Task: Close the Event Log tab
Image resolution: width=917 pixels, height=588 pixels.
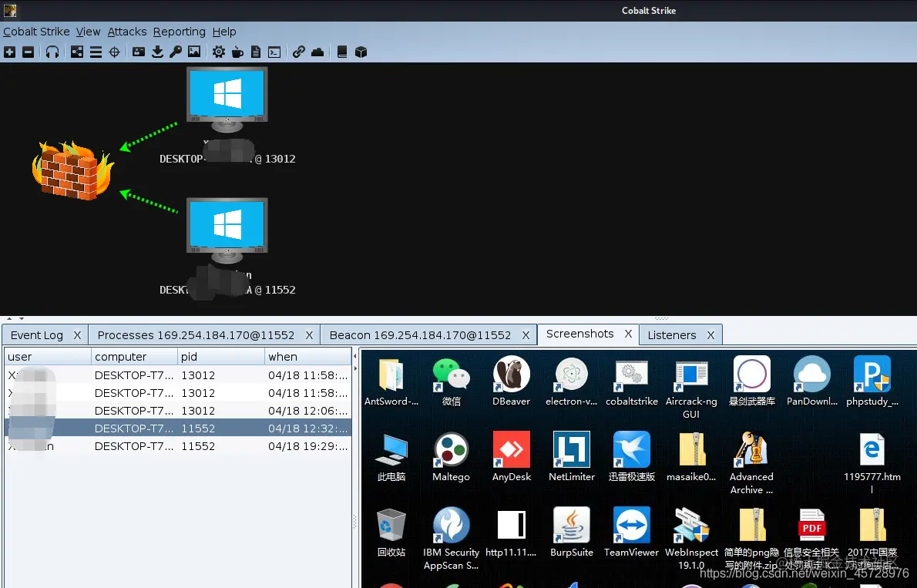Action: pyautogui.click(x=77, y=335)
